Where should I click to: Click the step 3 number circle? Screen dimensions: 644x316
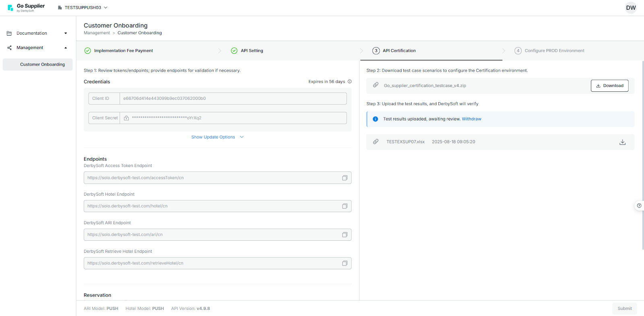(x=376, y=51)
